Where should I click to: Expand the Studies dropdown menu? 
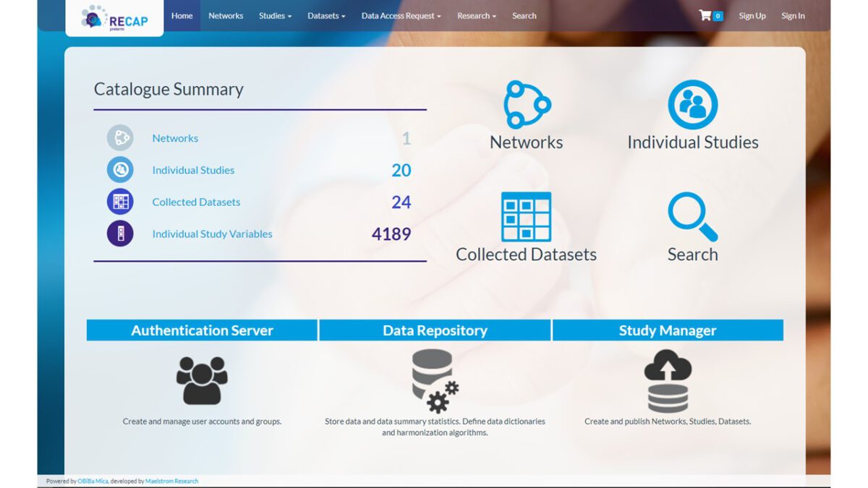click(275, 16)
